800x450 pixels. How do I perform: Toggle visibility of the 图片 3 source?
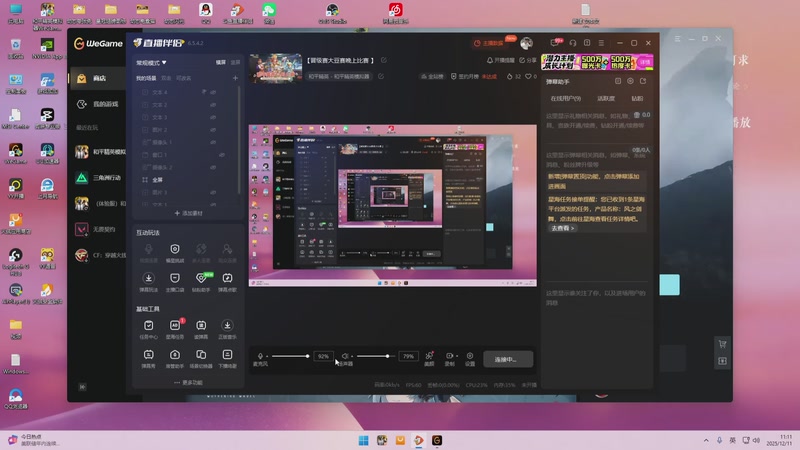click(213, 192)
